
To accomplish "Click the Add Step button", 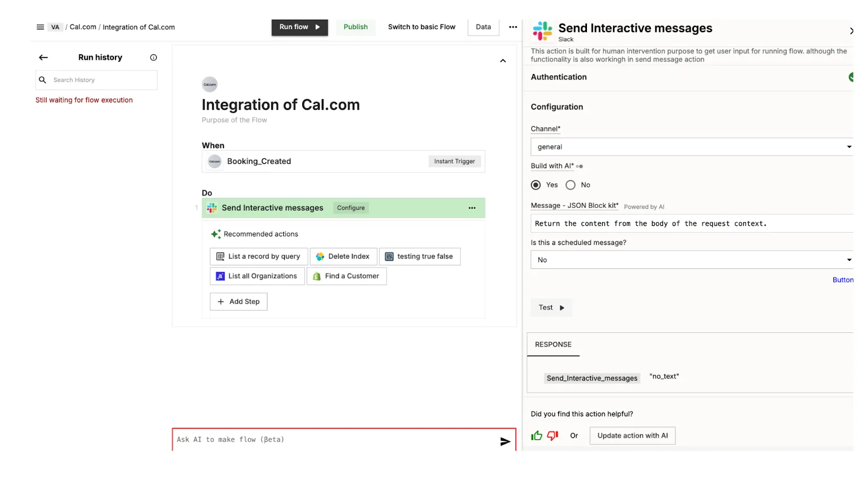I will point(239,302).
